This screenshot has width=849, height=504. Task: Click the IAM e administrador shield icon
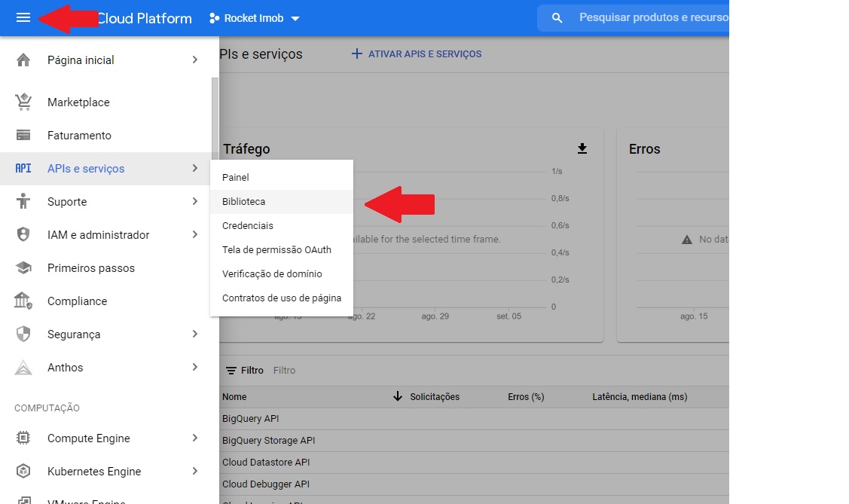pos(23,235)
